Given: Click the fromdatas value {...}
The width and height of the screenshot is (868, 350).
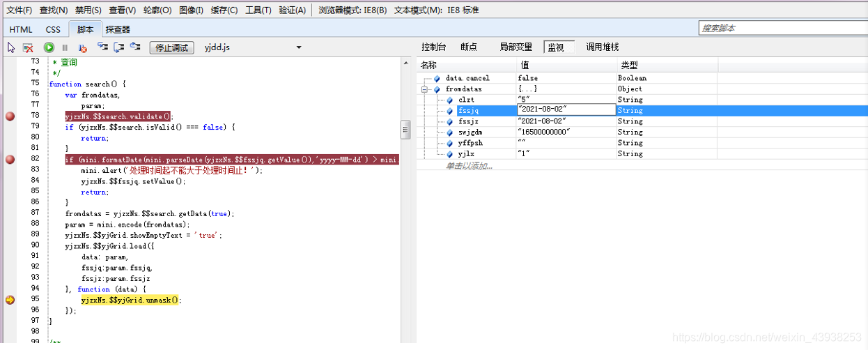Looking at the screenshot, I should point(527,89).
